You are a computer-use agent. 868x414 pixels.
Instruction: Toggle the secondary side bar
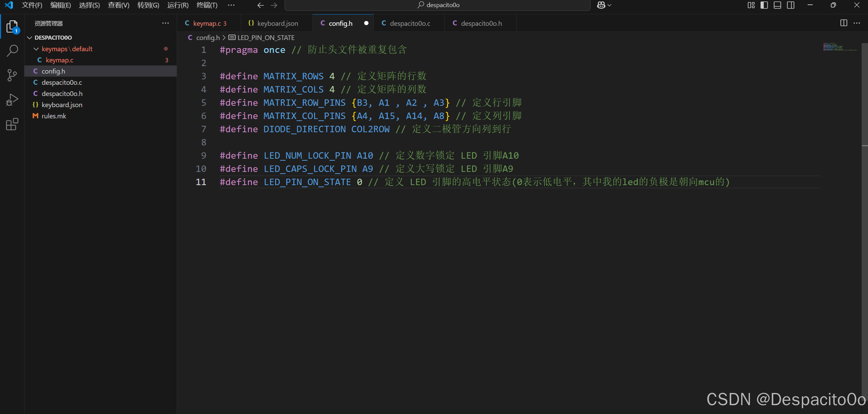791,5
